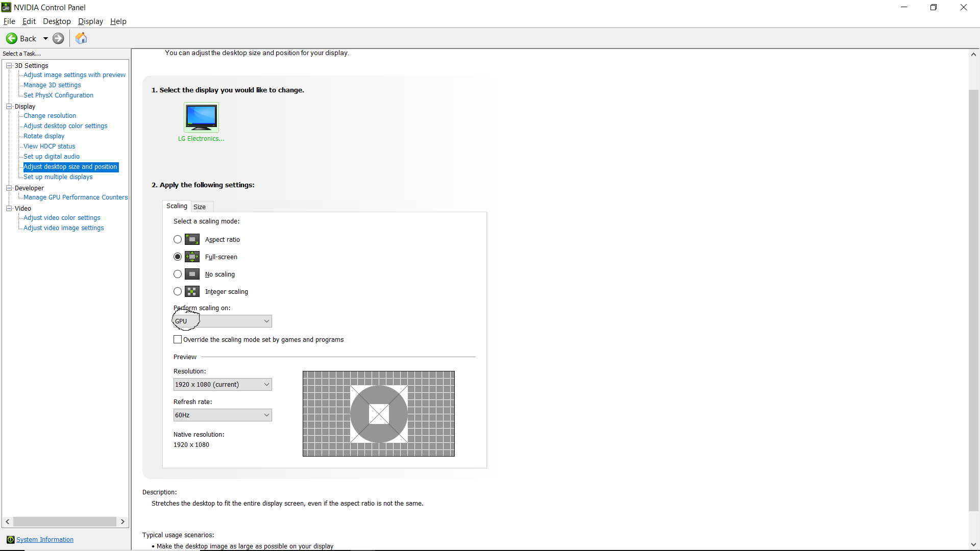This screenshot has width=980, height=551.
Task: Click the Home icon in toolbar
Action: [81, 38]
